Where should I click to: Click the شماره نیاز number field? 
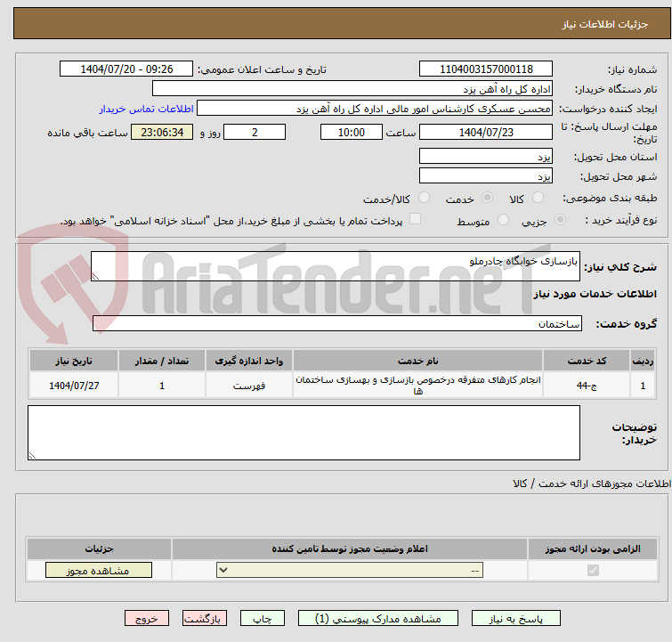coord(486,69)
